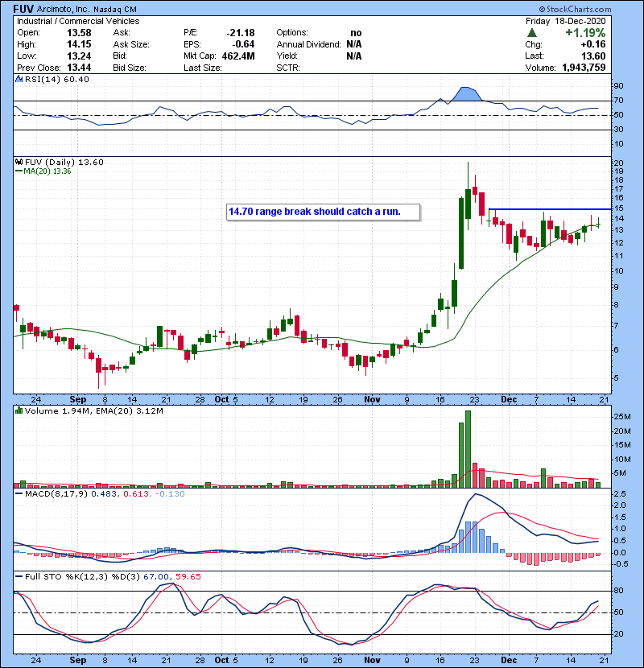Click the green bar icon beside the Volume label
The width and height of the screenshot is (644, 668).
pos(19,410)
